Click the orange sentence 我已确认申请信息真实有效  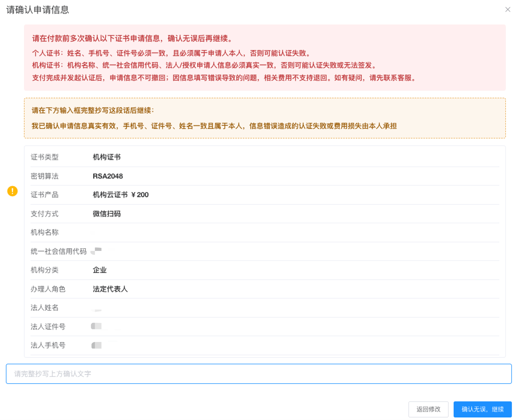click(x=214, y=126)
